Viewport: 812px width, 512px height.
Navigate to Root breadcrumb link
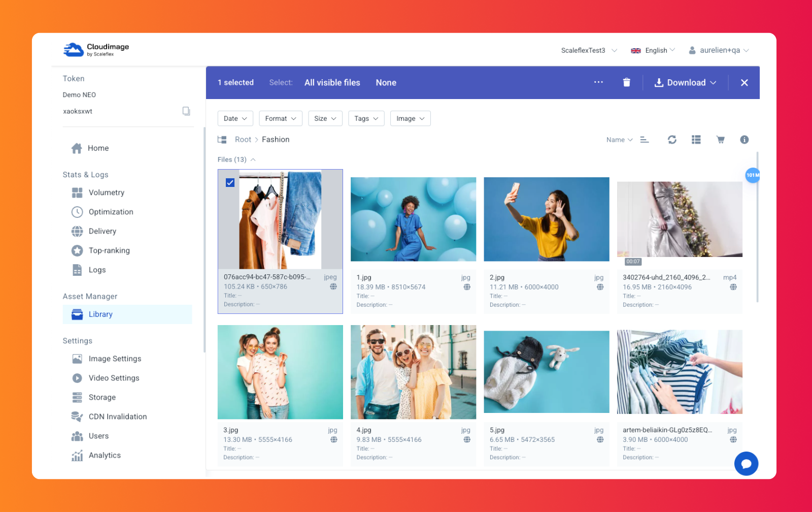click(243, 139)
